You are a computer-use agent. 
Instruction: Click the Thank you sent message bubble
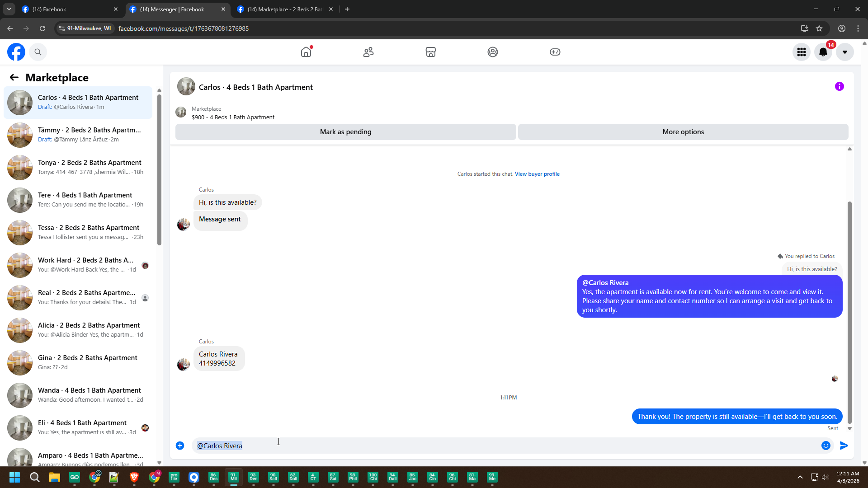(737, 417)
